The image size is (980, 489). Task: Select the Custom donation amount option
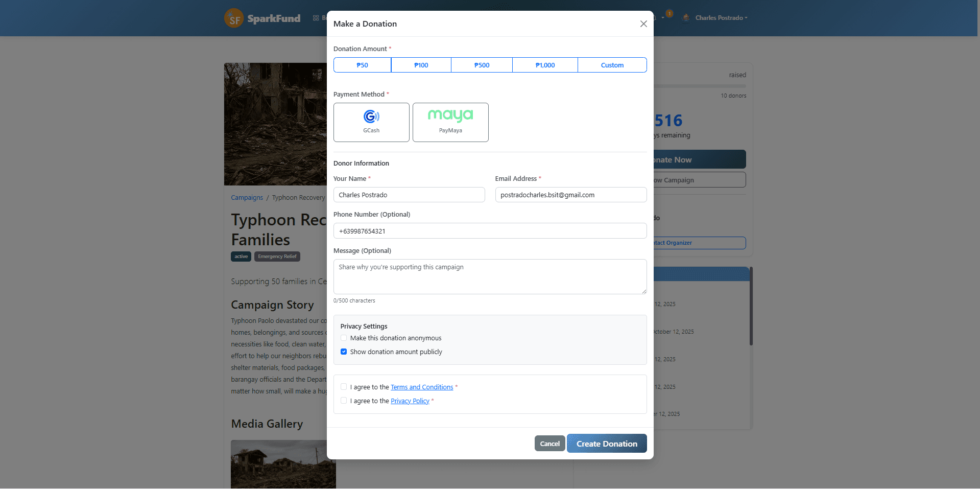(612, 65)
